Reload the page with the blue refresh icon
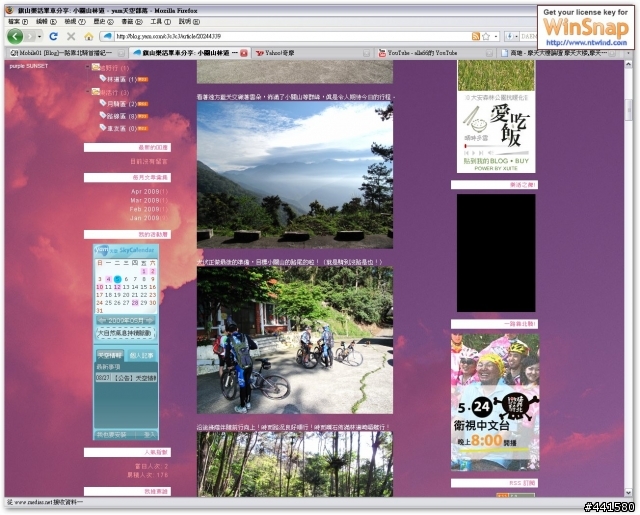This screenshot has width=640, height=515. tap(53, 36)
